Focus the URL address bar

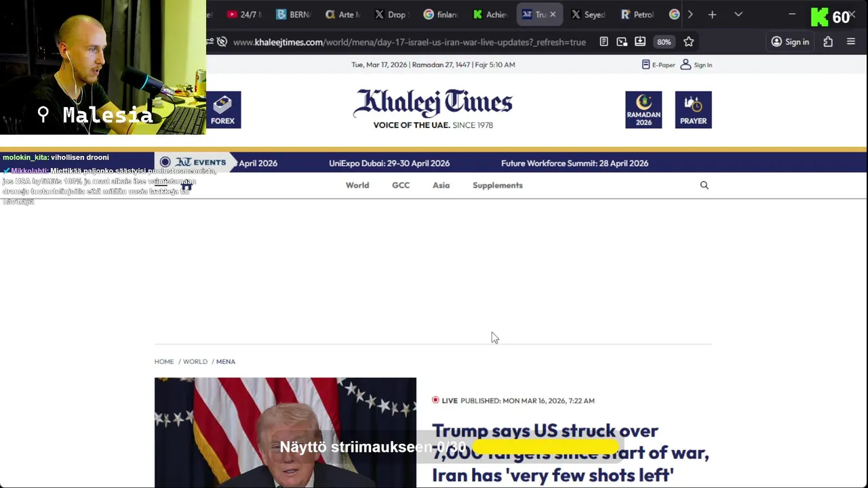point(410,42)
